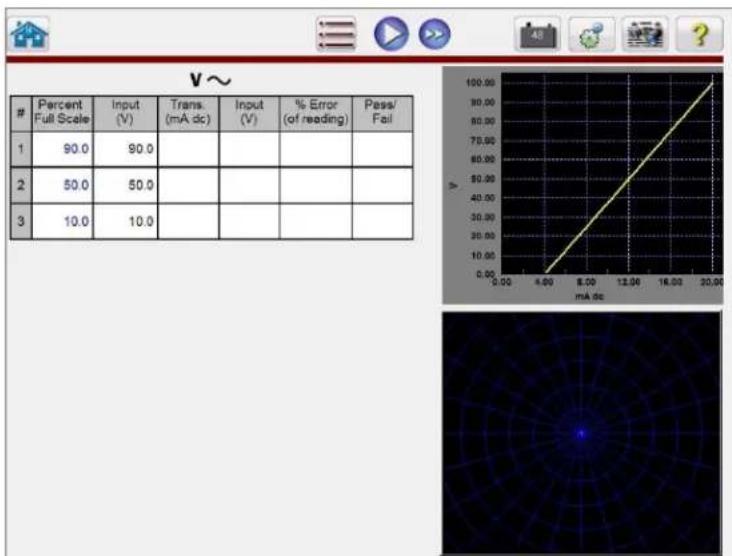Open Help with the question mark
Image resolution: width=732 pixels, height=556 pixels.
pyautogui.click(x=699, y=34)
